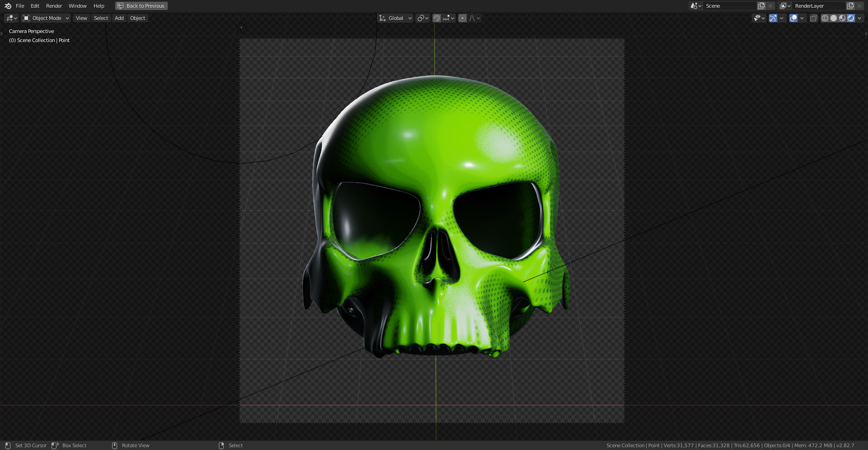Browse view layers with the layer icon
This screenshot has width=868, height=450.
click(x=785, y=6)
